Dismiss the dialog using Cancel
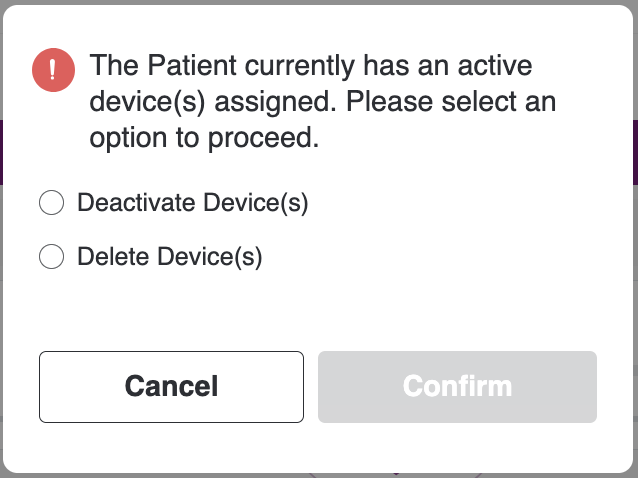The width and height of the screenshot is (638, 478). coord(171,387)
